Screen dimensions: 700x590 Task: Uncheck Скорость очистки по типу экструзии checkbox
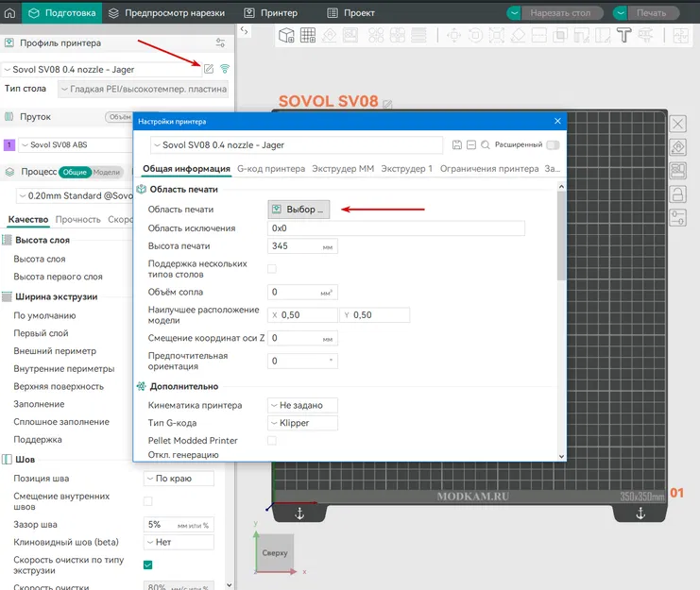[x=147, y=565]
